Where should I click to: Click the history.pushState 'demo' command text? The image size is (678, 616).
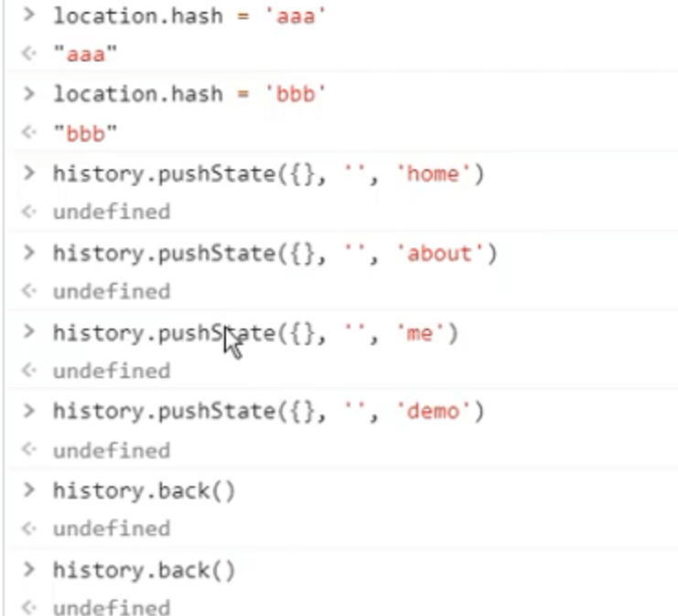pos(268,411)
